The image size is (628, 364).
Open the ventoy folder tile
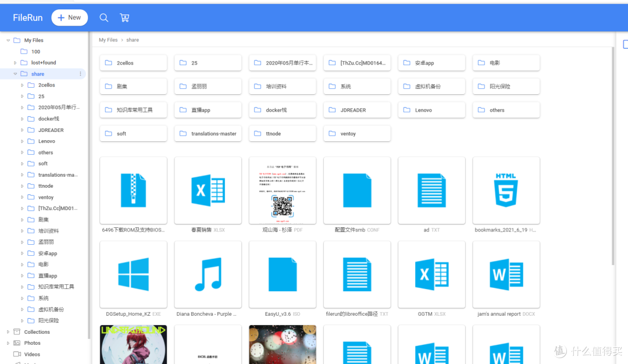pyautogui.click(x=357, y=134)
